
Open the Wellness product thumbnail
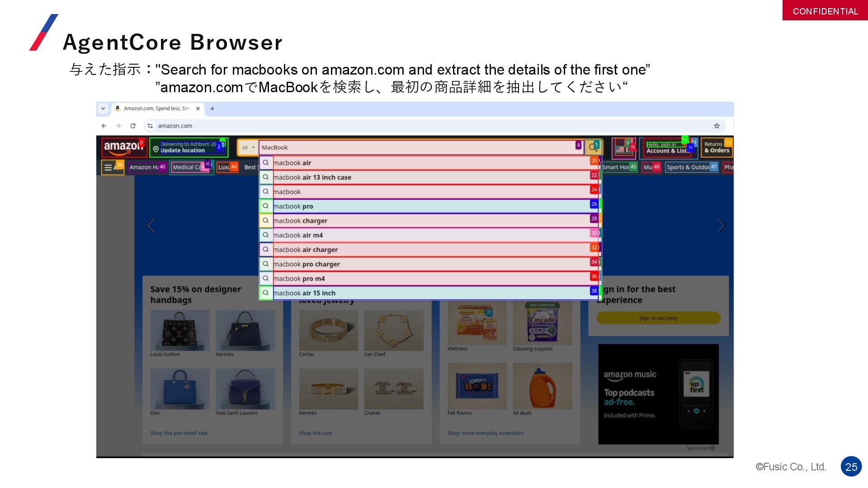tap(477, 324)
